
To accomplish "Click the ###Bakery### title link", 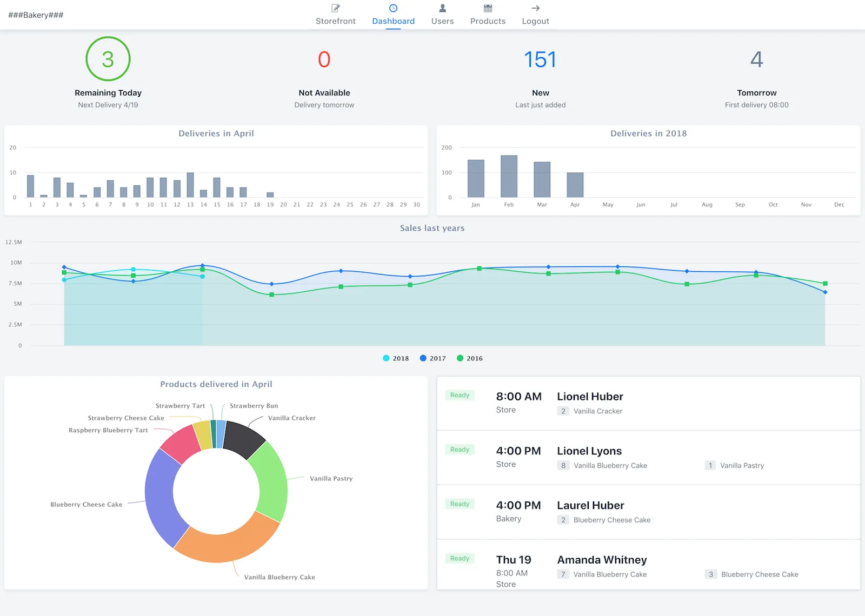I will tap(35, 15).
